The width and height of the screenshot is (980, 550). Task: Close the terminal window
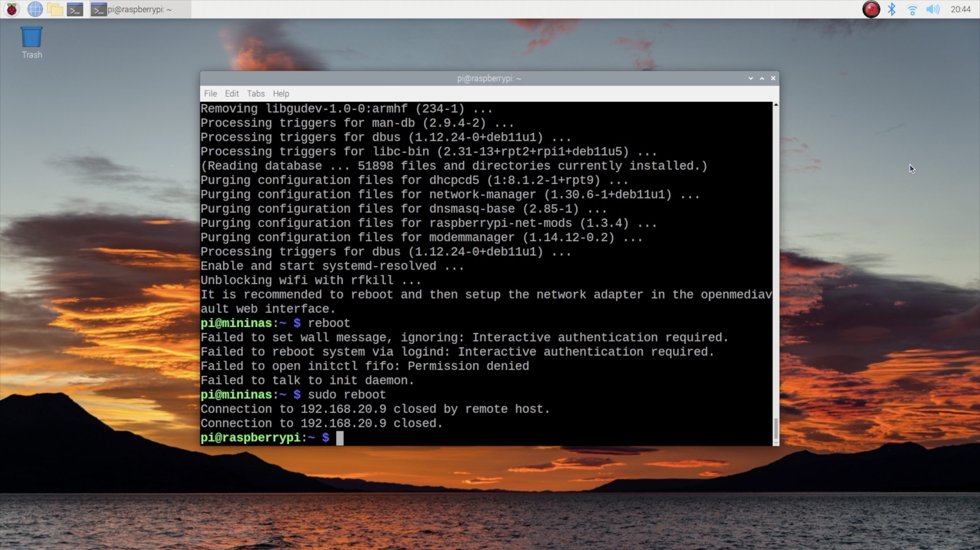(773, 78)
